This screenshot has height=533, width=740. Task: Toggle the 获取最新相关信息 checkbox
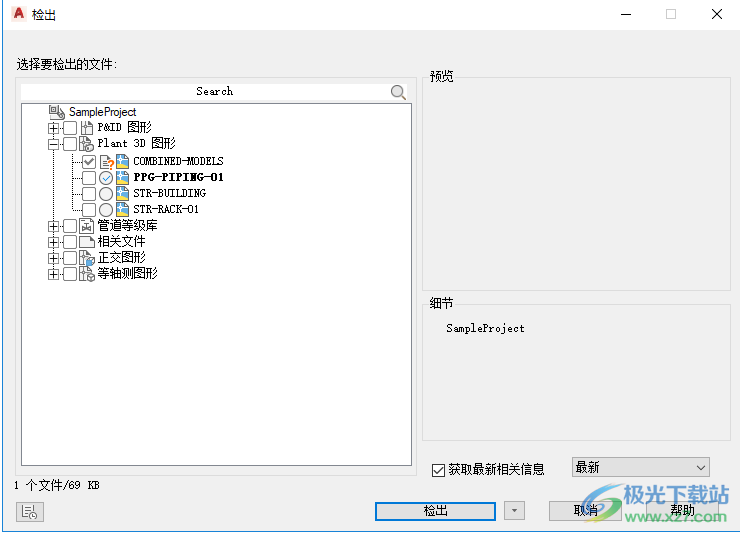coord(438,470)
